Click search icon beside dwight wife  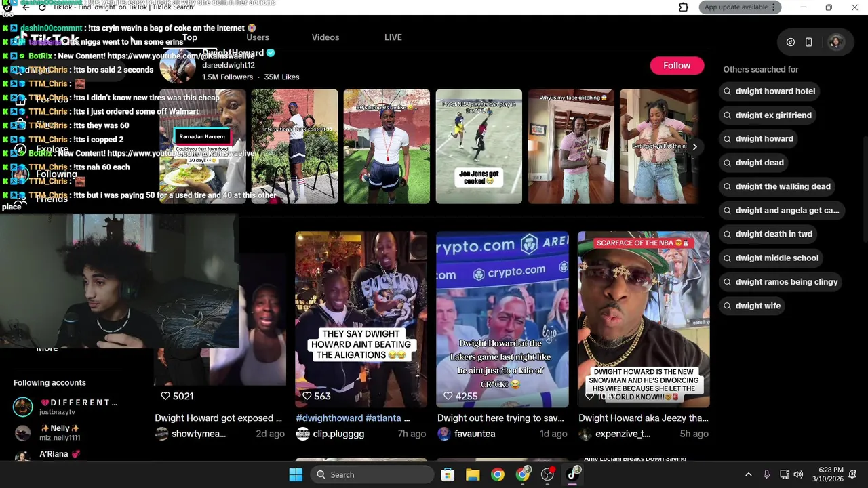(728, 306)
